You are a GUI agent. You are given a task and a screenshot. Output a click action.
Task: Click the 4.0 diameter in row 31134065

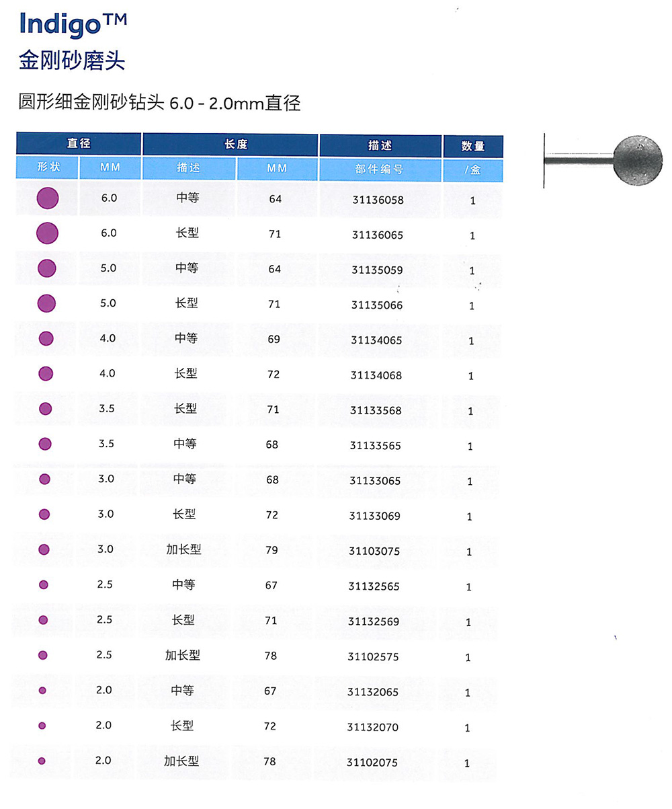108,338
